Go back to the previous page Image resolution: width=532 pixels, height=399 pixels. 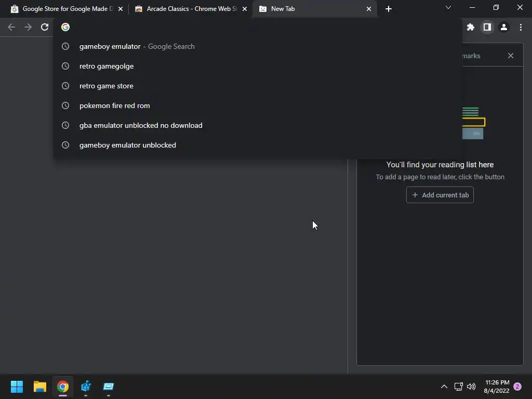point(11,27)
